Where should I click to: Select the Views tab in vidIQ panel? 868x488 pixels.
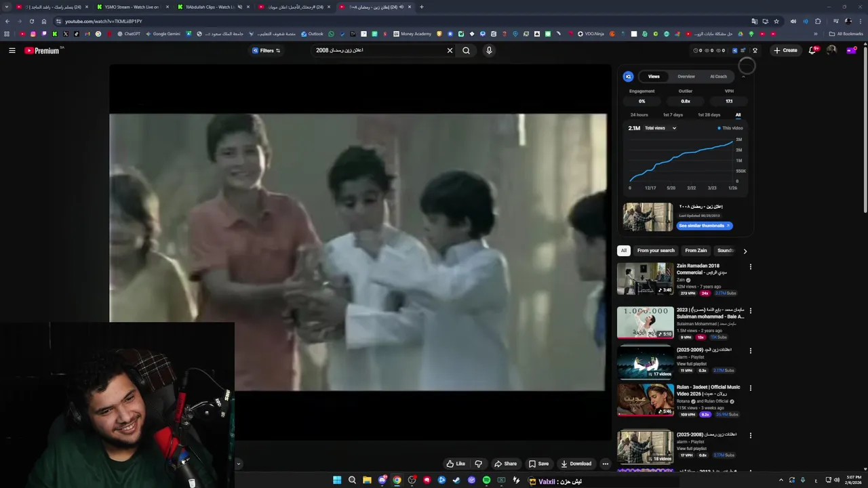654,77
